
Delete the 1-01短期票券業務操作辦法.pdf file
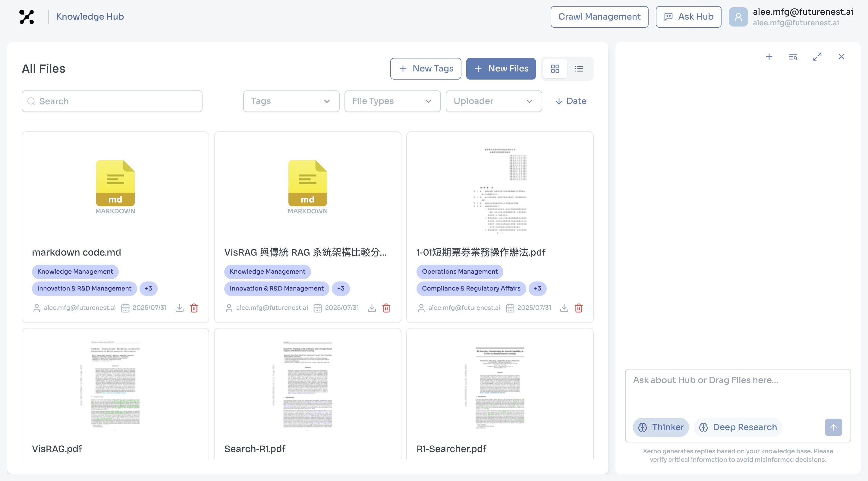coord(579,308)
